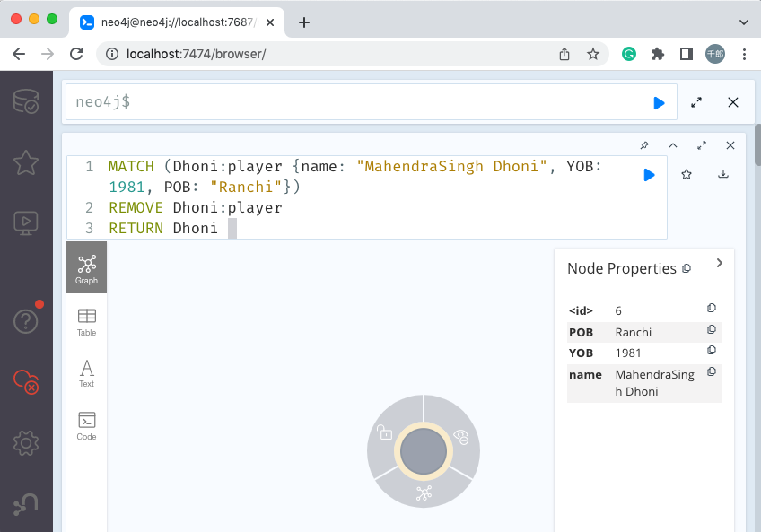Expand the top editor to fullscreen

pyautogui.click(x=696, y=102)
